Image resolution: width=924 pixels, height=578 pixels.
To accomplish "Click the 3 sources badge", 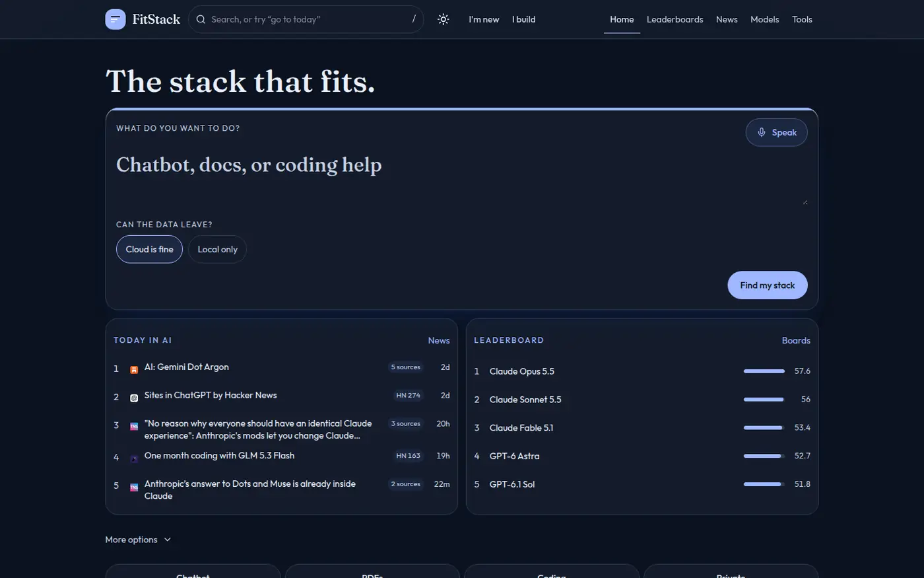I will tap(405, 423).
